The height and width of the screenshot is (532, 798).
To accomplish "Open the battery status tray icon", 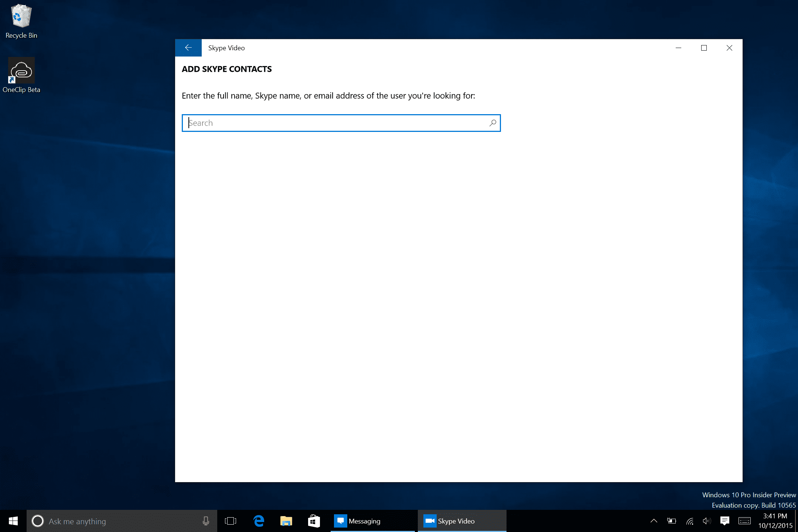I will pyautogui.click(x=671, y=521).
